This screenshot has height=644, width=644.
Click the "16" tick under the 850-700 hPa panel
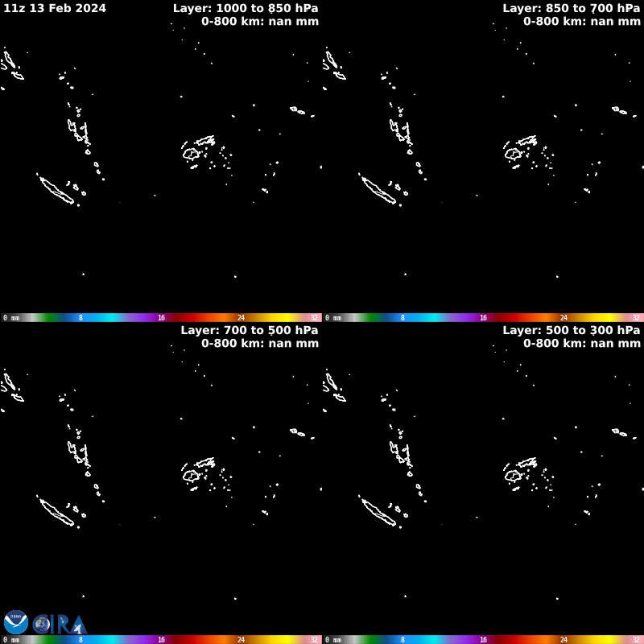pos(484,318)
